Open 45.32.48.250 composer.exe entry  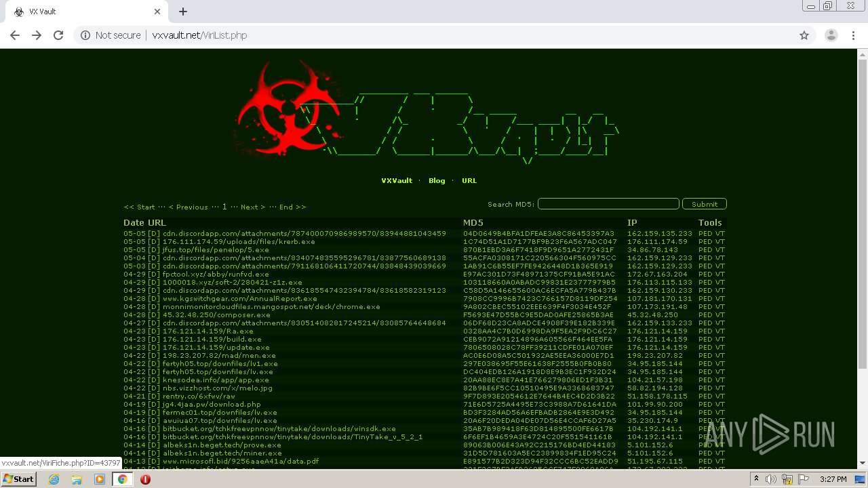[216, 315]
